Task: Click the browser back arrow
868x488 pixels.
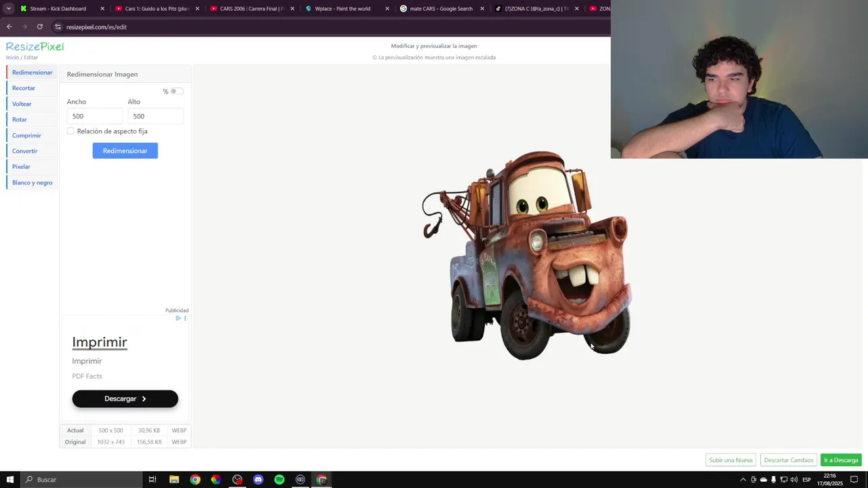Action: click(x=9, y=26)
